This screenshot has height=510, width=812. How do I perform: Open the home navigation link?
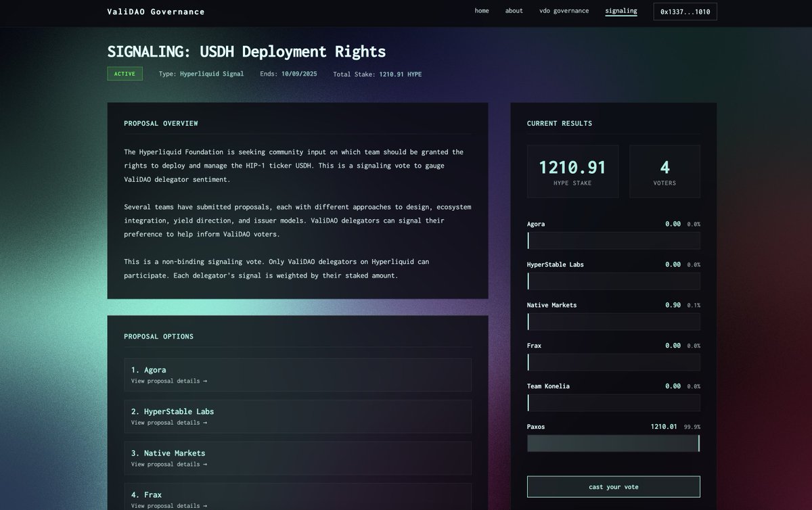[482, 11]
